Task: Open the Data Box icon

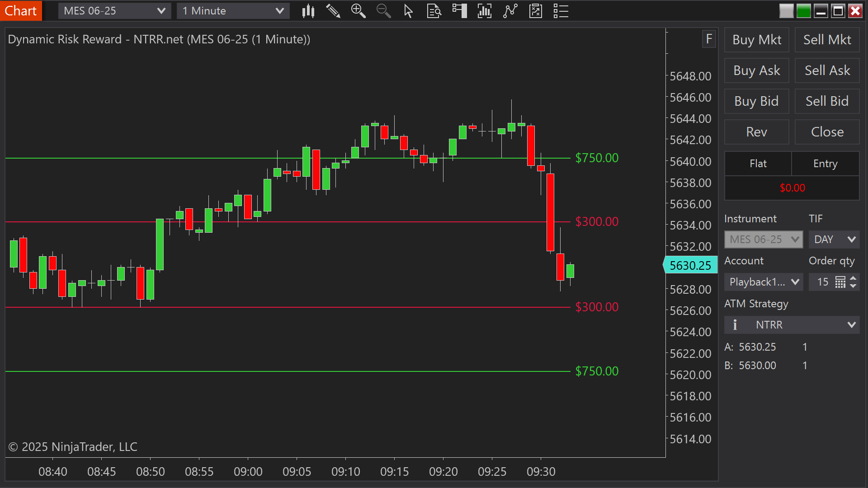Action: point(434,11)
